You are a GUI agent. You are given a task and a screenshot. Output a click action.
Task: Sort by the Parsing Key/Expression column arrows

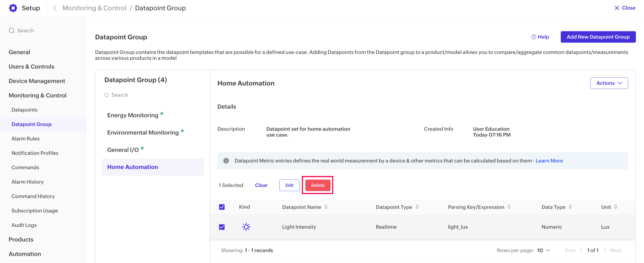(x=509, y=207)
